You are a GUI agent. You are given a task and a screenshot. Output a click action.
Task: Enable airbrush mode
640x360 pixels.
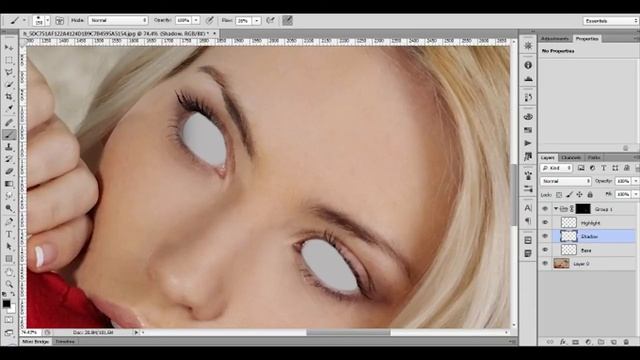[270, 20]
